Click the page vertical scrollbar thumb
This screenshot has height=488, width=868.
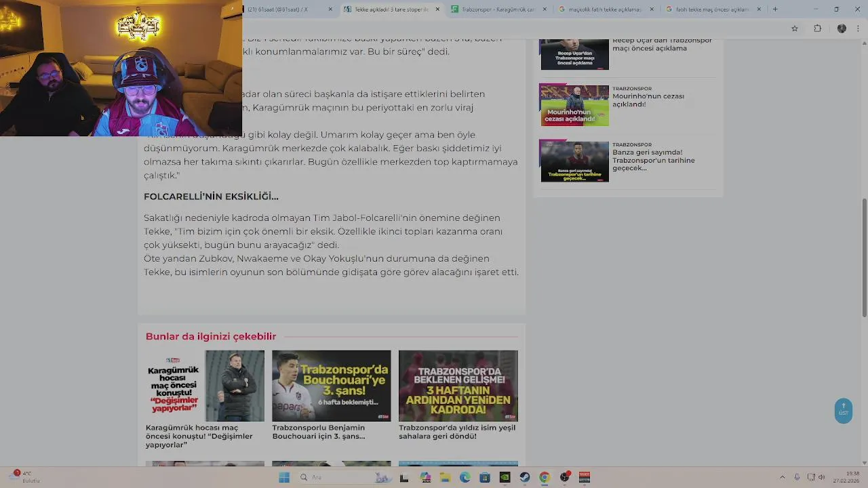[864, 258]
